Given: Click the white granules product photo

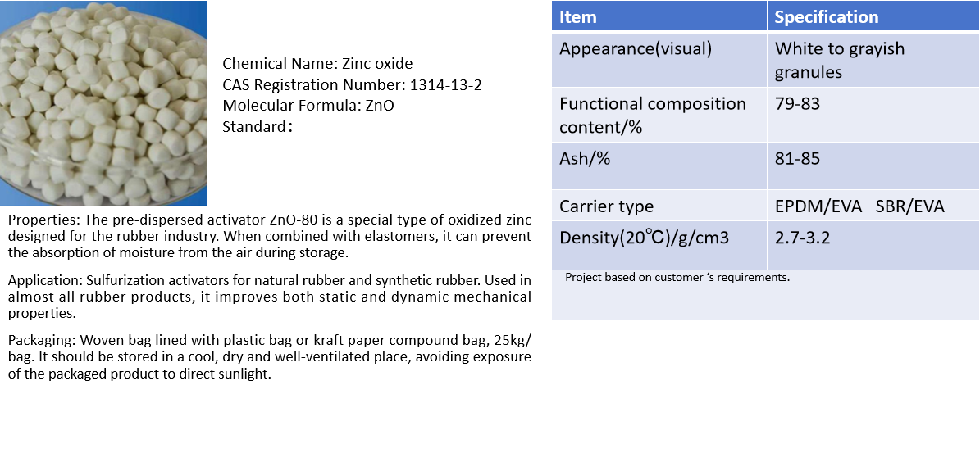Looking at the screenshot, I should (x=103, y=104).
